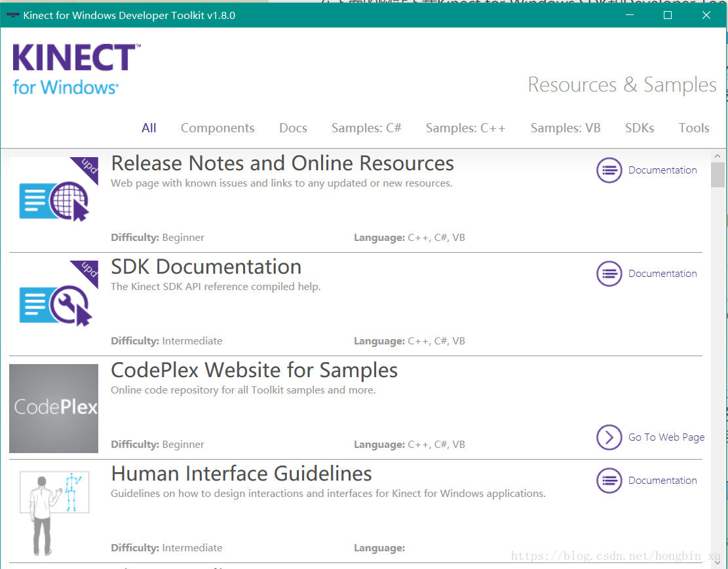Click 'Web page with known issues' description
Screen dimensions: 728x569
[x=281, y=183]
